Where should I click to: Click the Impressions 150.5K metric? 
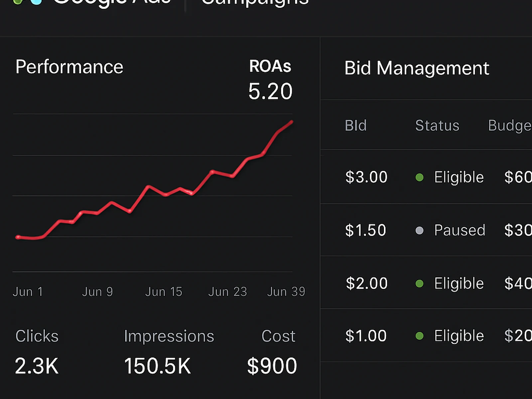(157, 366)
